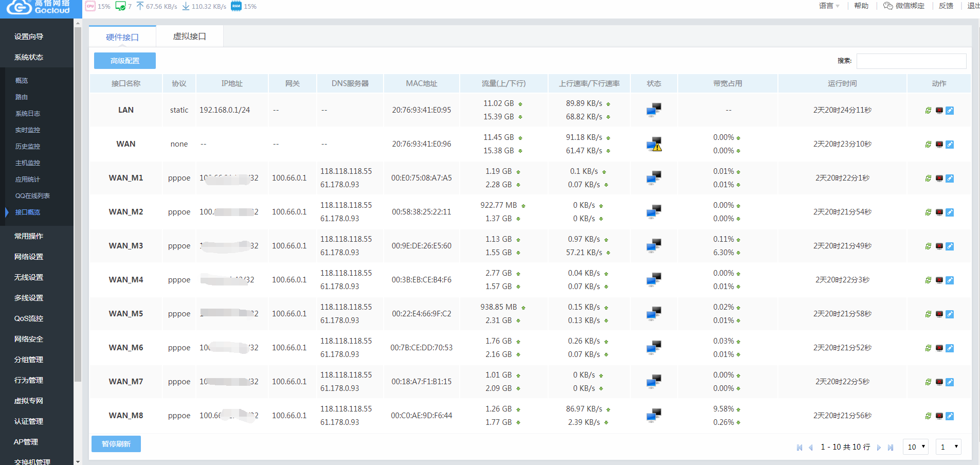Reconnect WAN_M5 with green refresh icon
Screen dimensions: 980x465
pos(928,314)
